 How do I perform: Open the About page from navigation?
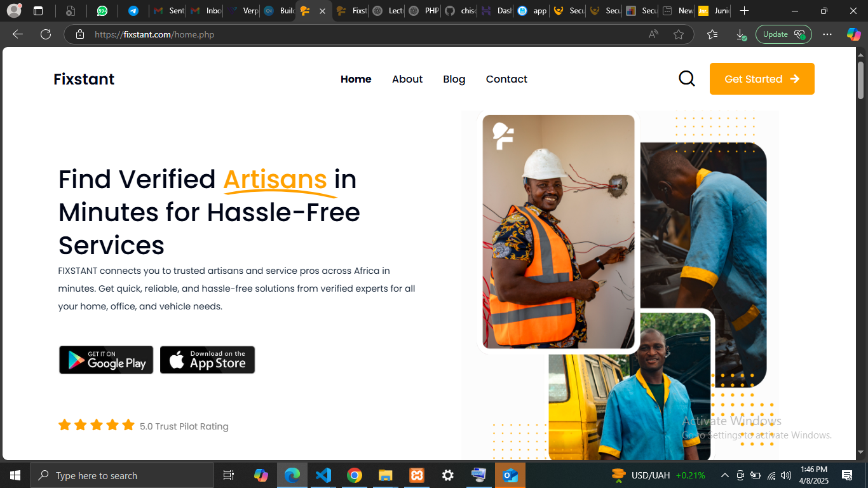[407, 79]
